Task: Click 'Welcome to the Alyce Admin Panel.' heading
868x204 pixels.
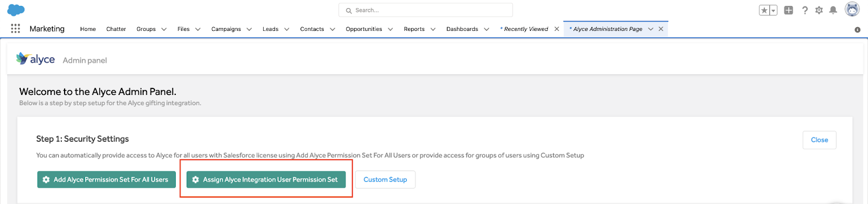Action: 98,92
